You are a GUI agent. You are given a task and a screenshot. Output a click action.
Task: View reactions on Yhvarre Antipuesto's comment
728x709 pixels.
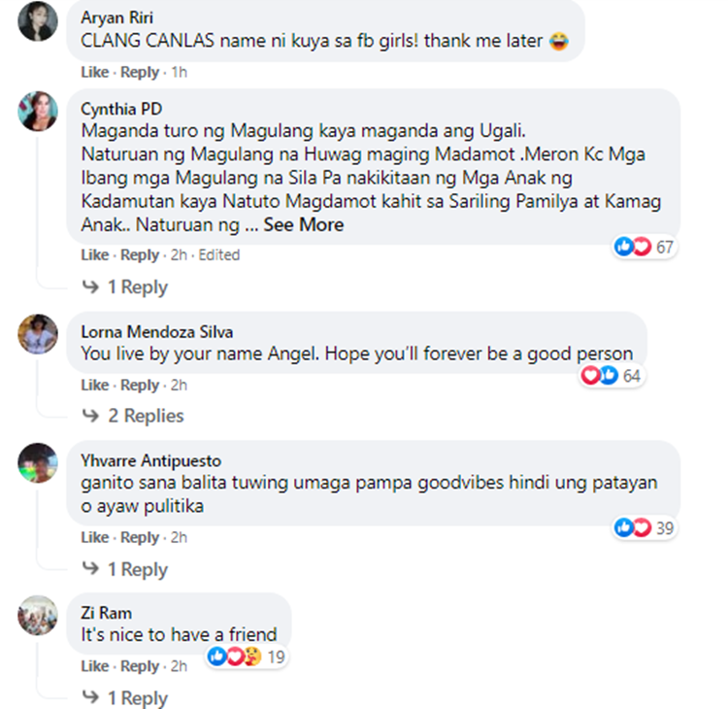pyautogui.click(x=644, y=527)
